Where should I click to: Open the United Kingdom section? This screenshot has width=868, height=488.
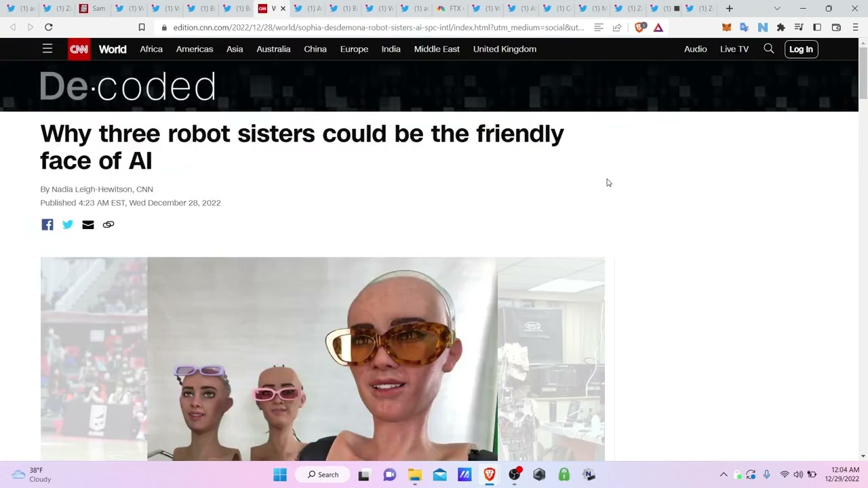[505, 49]
